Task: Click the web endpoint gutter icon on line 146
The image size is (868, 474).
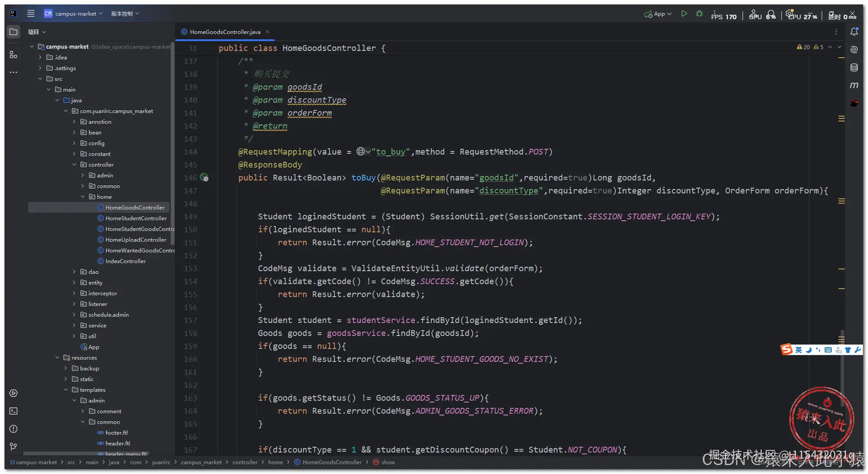Action: click(204, 178)
